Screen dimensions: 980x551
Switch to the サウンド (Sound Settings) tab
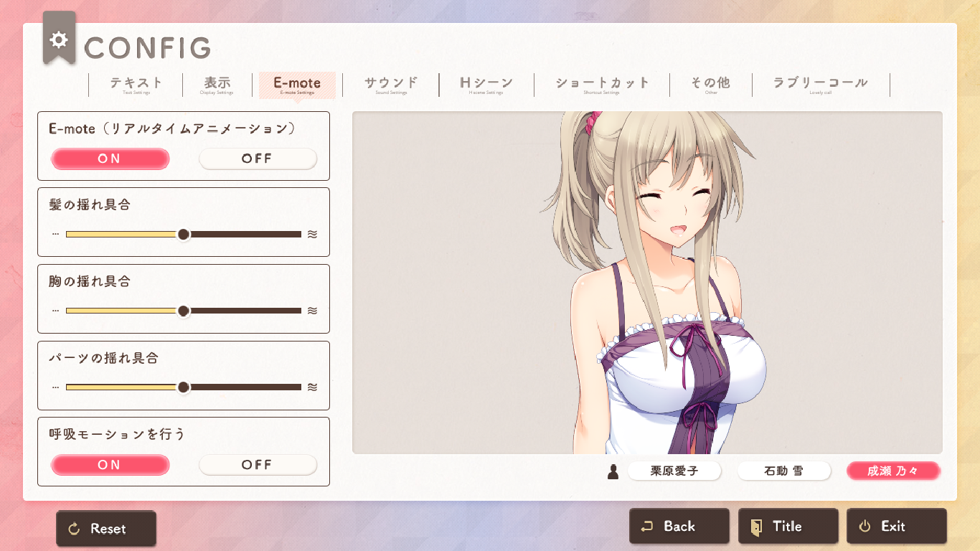(391, 85)
